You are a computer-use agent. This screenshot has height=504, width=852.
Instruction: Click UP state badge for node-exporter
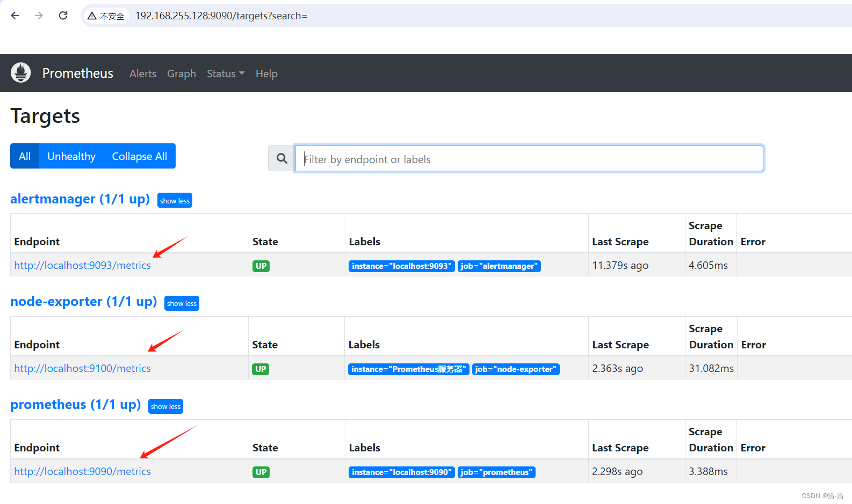[x=261, y=369]
